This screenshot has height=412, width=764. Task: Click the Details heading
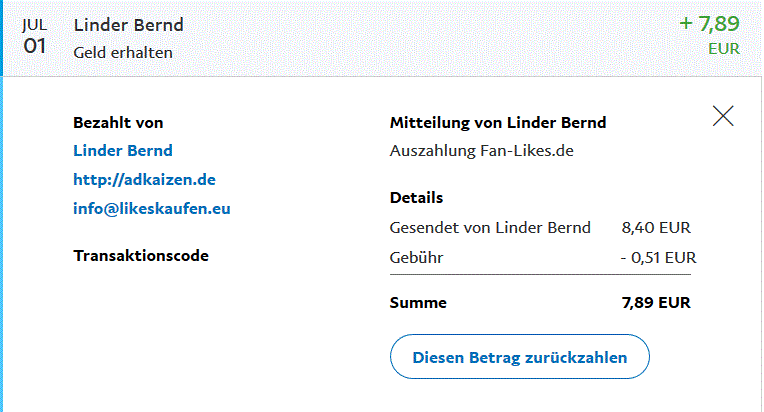416,198
